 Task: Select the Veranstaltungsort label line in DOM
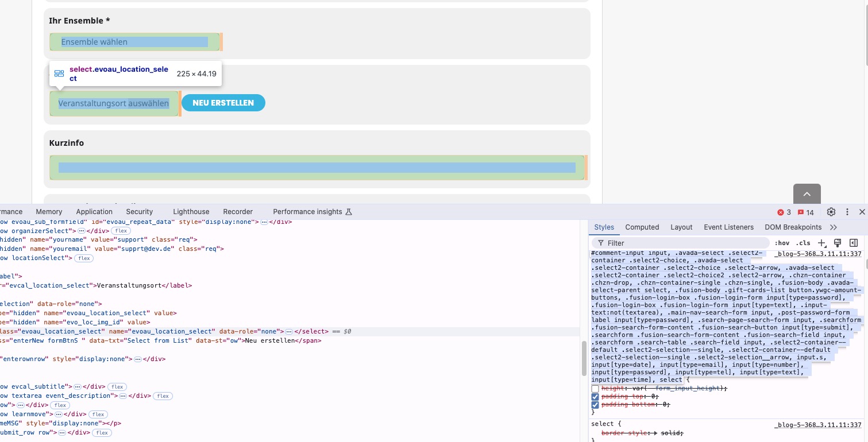97,286
